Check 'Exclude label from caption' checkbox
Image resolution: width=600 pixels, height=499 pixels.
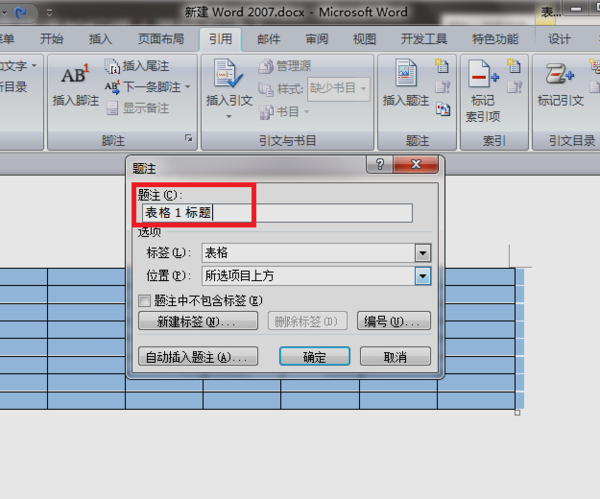coord(145,301)
